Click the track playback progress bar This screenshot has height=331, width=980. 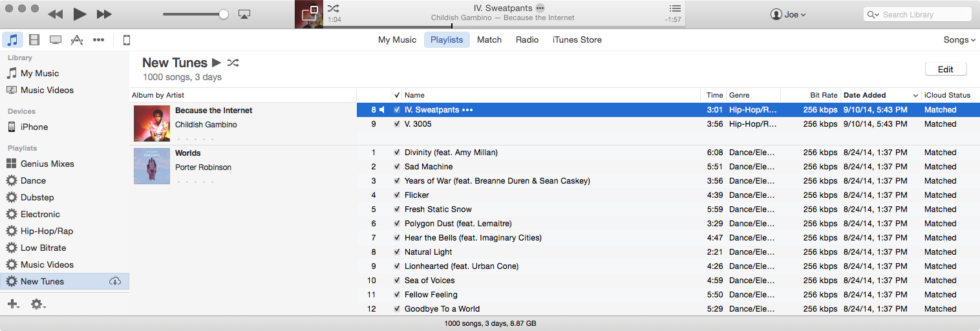coord(505,27)
